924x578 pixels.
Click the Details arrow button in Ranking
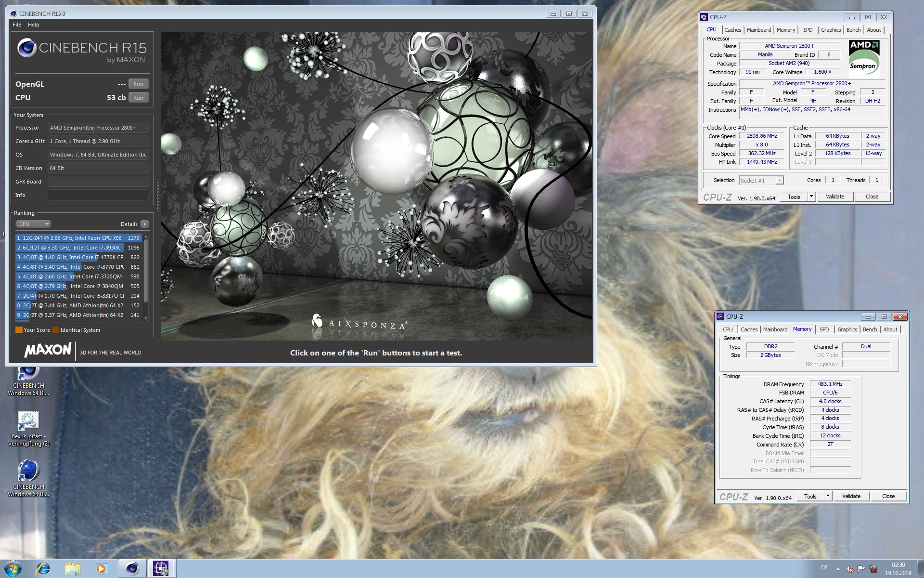coord(145,224)
